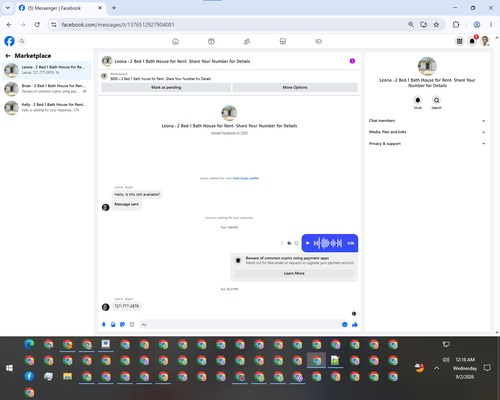Open the Friends icon in top navigation
The width and height of the screenshot is (500, 400).
[x=247, y=41]
